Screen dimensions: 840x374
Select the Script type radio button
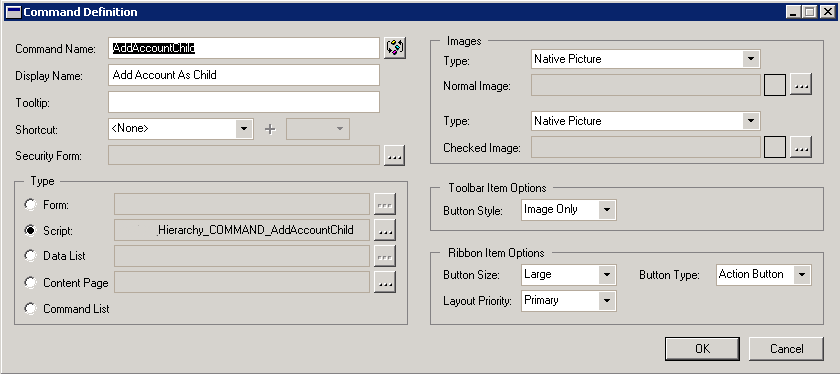[31, 230]
